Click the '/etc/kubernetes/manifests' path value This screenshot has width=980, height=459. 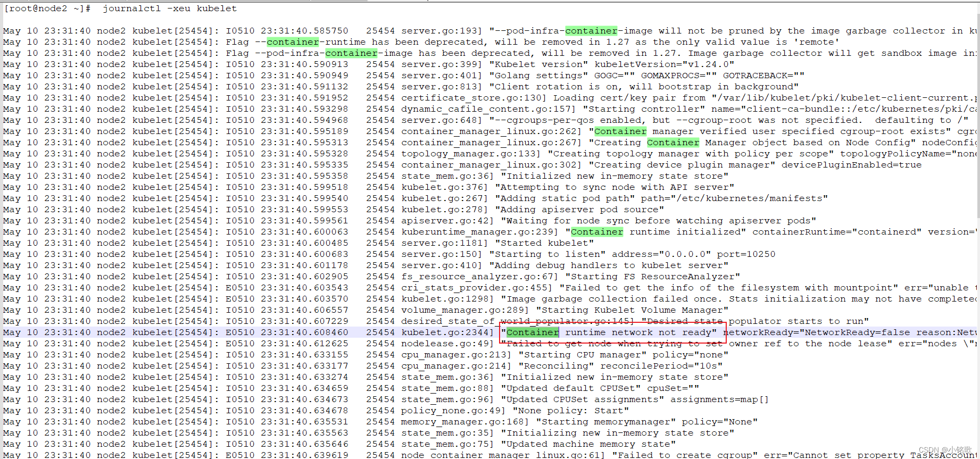(750, 198)
